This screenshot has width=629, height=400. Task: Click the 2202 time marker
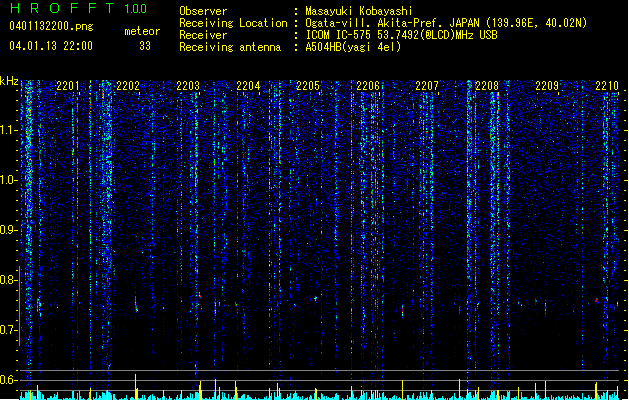click(128, 85)
